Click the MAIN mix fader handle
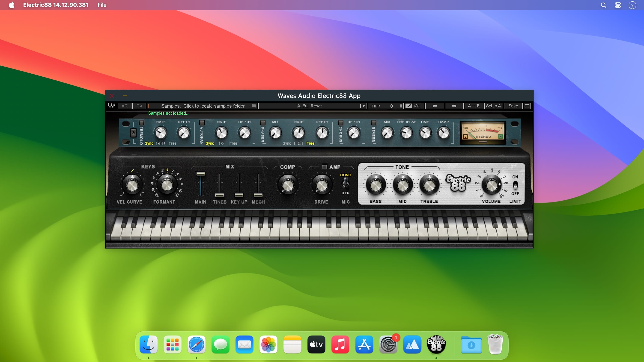Image resolution: width=644 pixels, height=362 pixels. coord(200,174)
